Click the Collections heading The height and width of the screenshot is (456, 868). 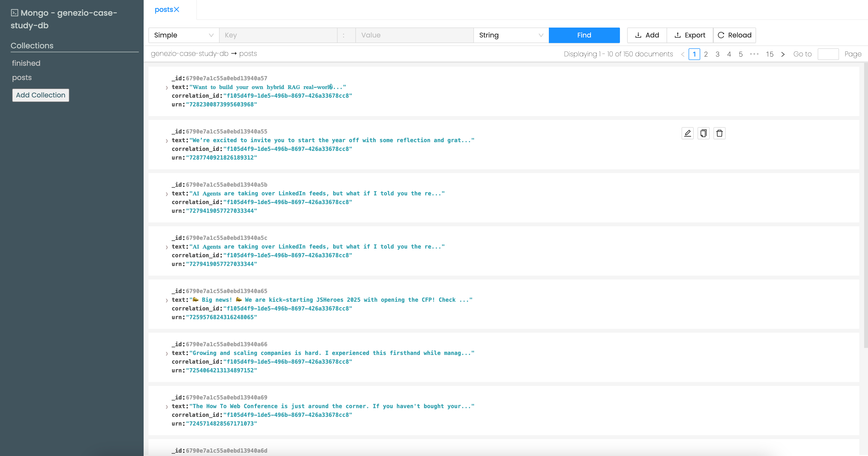32,45
